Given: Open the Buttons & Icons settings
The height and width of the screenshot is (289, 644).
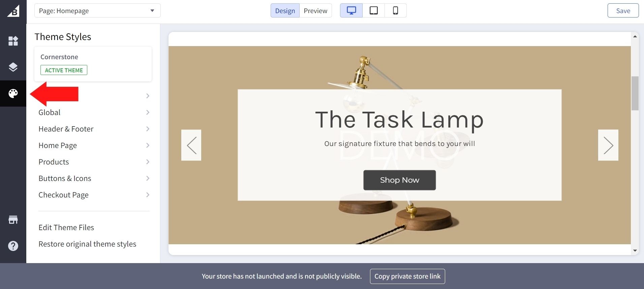Looking at the screenshot, I should tap(94, 178).
